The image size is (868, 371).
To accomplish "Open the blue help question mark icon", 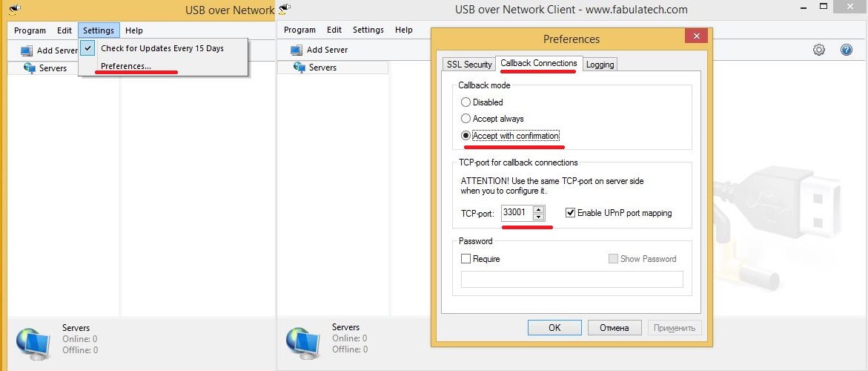I will (x=846, y=50).
